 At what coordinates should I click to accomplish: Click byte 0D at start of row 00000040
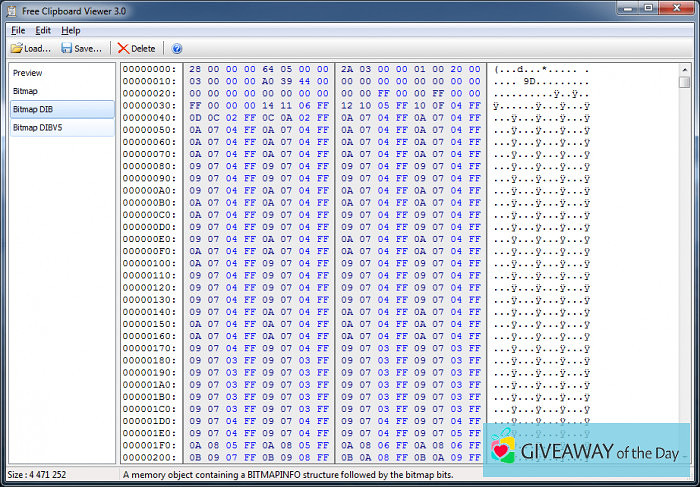(195, 118)
